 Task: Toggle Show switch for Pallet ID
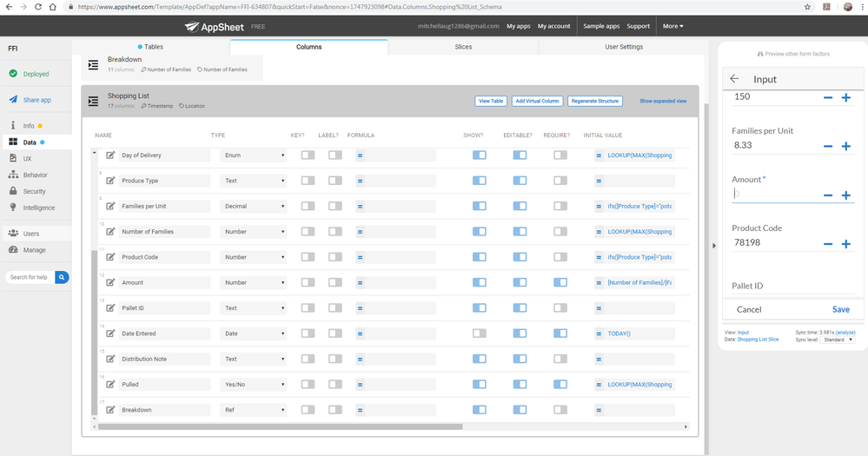click(480, 308)
